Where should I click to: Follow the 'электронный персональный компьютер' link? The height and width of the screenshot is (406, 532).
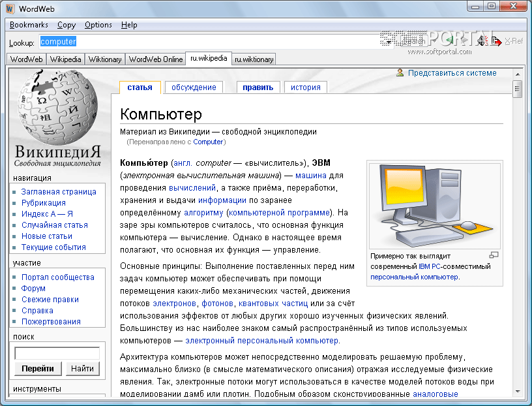coord(261,341)
